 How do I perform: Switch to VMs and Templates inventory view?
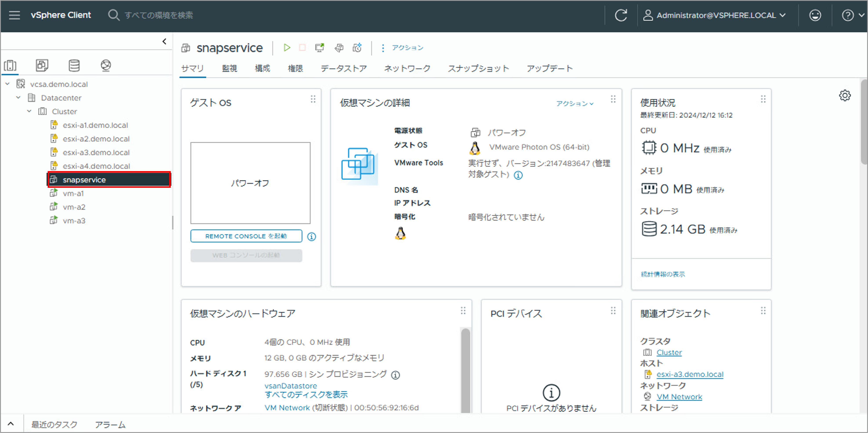pos(42,65)
